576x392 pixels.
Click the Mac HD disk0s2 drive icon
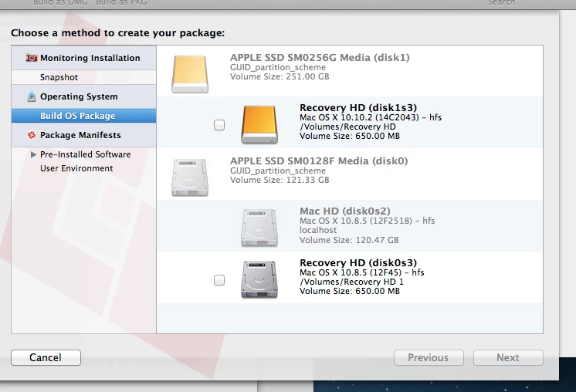pos(259,228)
